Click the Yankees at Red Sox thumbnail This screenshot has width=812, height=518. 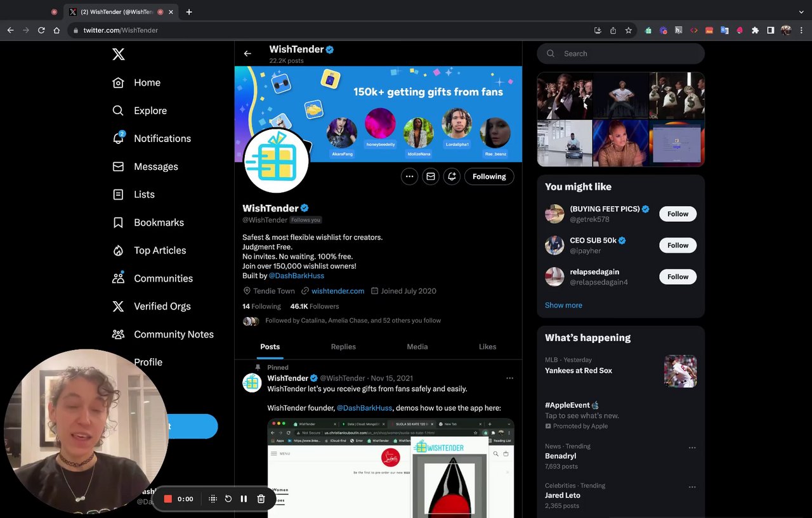tap(681, 371)
